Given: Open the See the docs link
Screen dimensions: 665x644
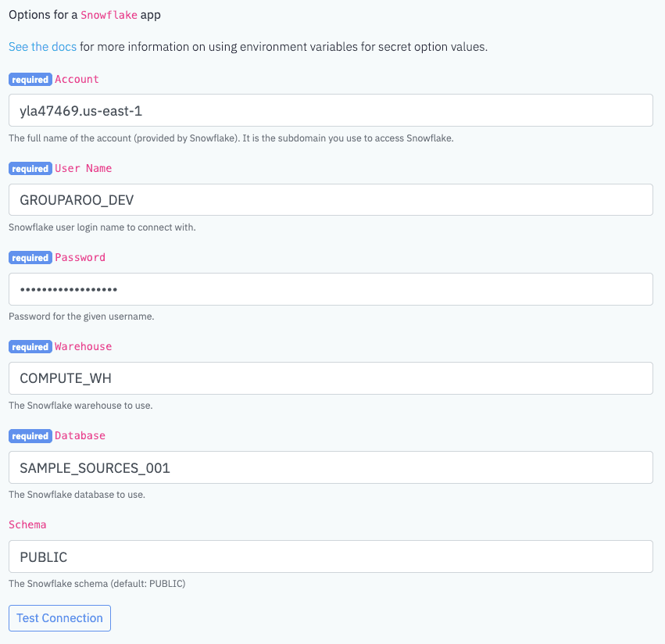Looking at the screenshot, I should tap(42, 47).
